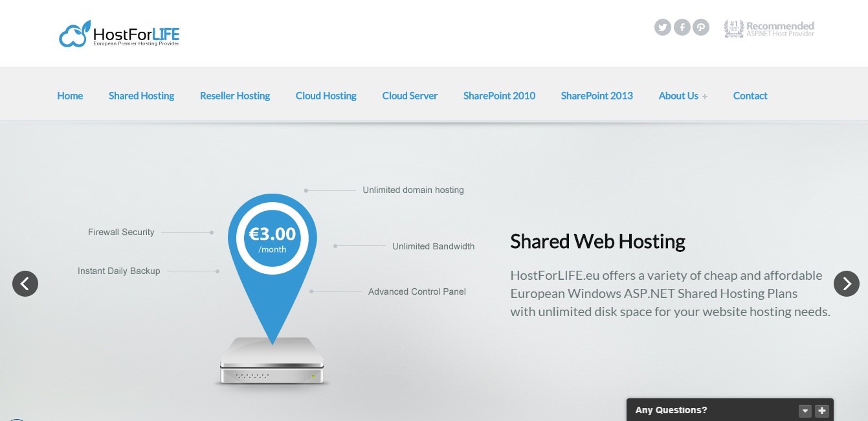The height and width of the screenshot is (421, 868).
Task: Open the Any Questions? chat bar
Action: (x=730, y=410)
